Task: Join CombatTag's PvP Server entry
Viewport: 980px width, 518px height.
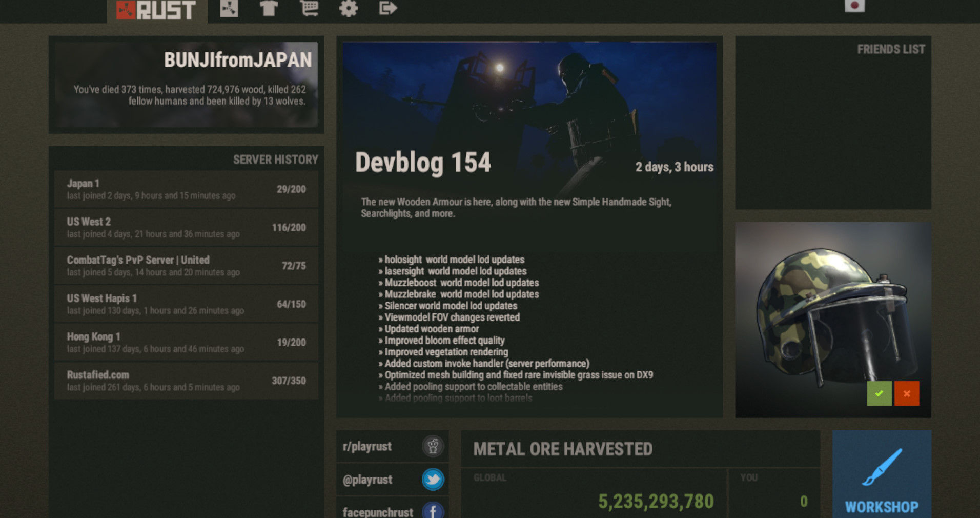Action: (186, 266)
